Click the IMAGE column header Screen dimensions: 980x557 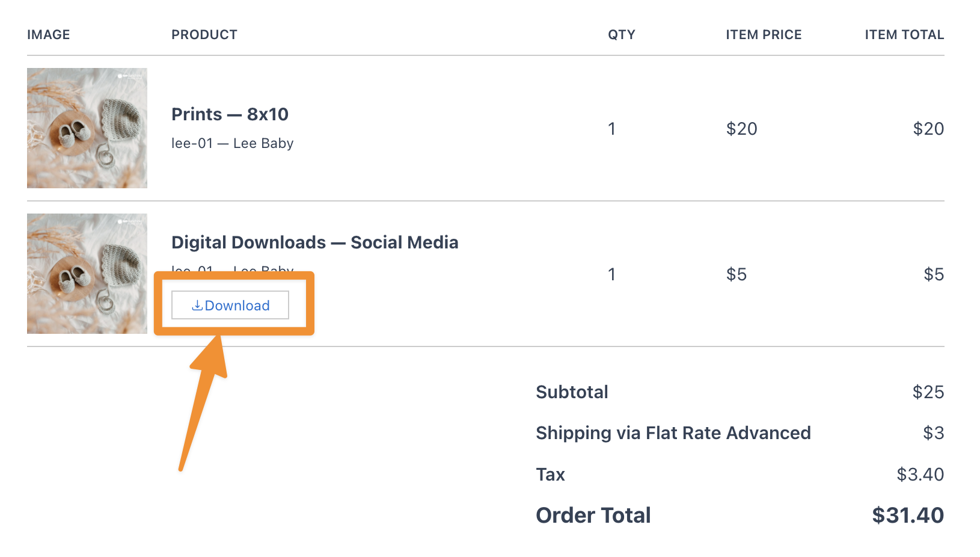pos(48,34)
